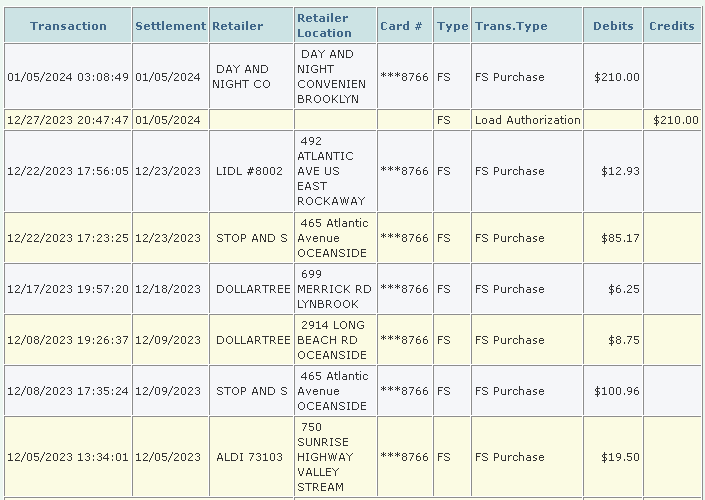This screenshot has width=705, height=500.
Task: Select the DAY AND NIGHT CO retailer cell
Action: 241,77
